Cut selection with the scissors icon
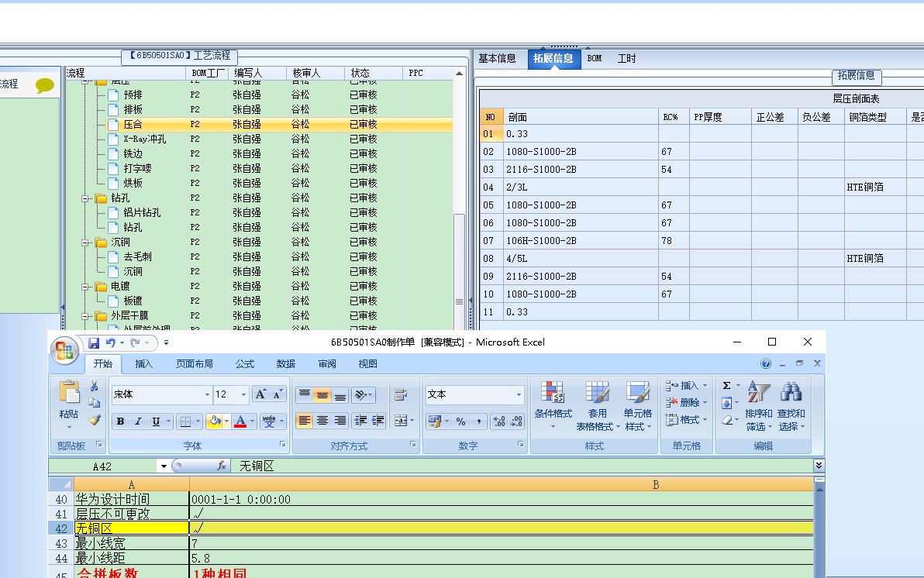The height and width of the screenshot is (578, 924). pos(95,387)
